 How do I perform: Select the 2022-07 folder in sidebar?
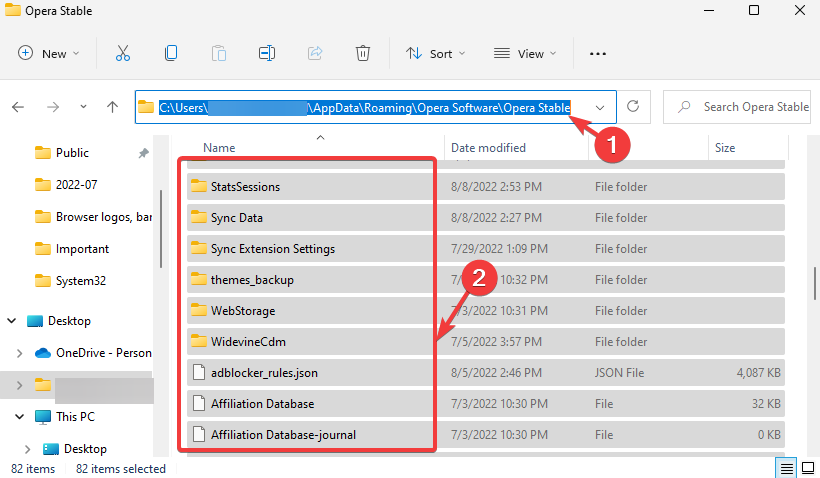pos(78,185)
